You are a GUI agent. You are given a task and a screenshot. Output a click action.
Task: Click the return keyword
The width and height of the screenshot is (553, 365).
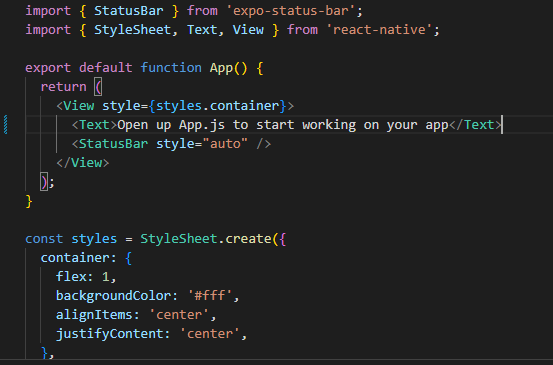pos(63,87)
